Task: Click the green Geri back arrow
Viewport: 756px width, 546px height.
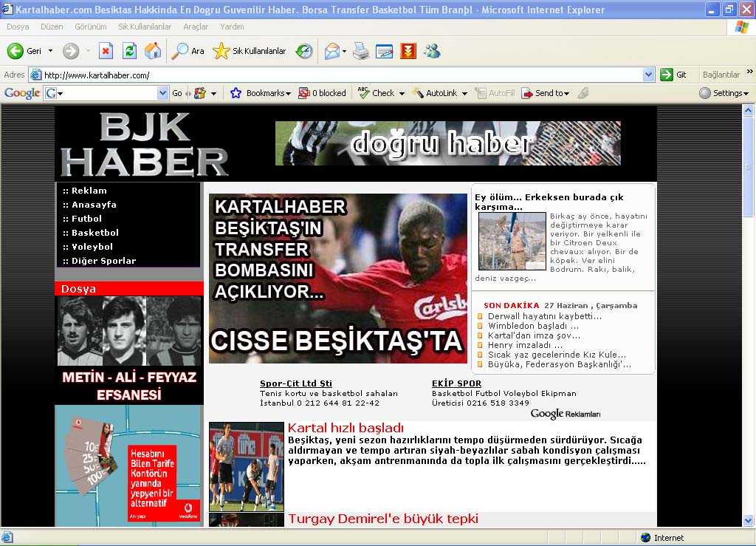Action: pos(15,51)
